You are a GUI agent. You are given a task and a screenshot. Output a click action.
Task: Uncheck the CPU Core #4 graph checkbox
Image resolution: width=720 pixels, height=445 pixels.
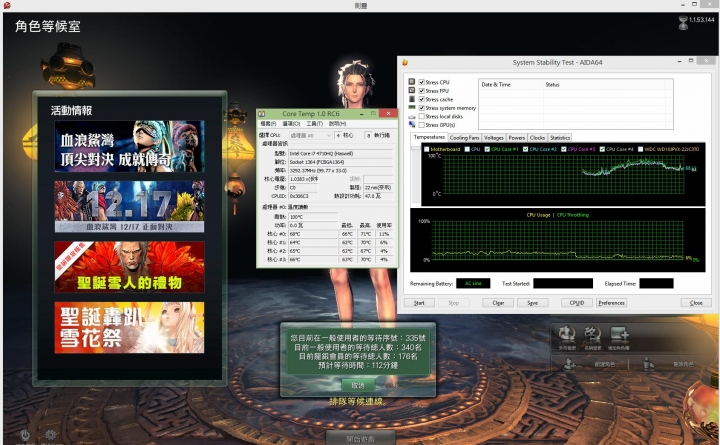[x=602, y=149]
